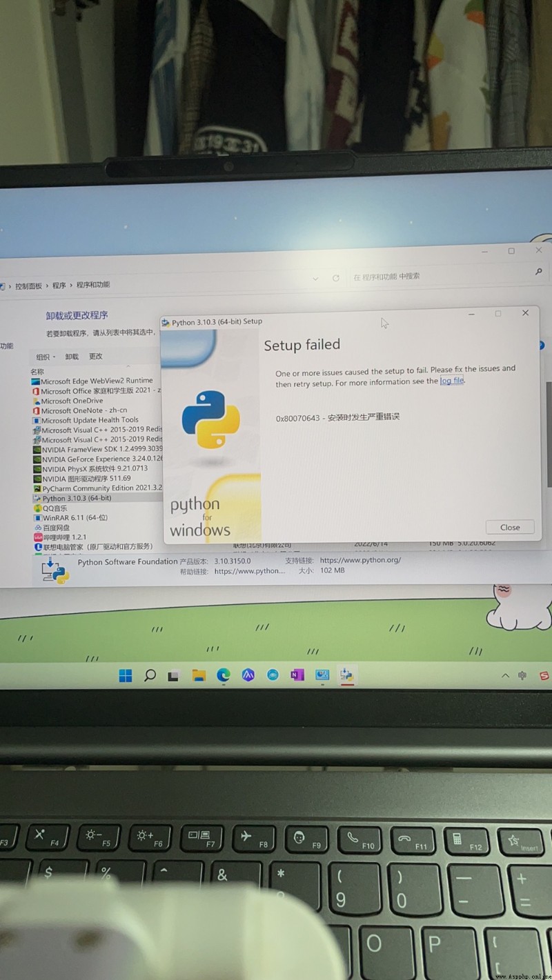The height and width of the screenshot is (980, 552).
Task: Select Microsoft Office 家庭和学生版 2021 entry
Action: (97, 391)
